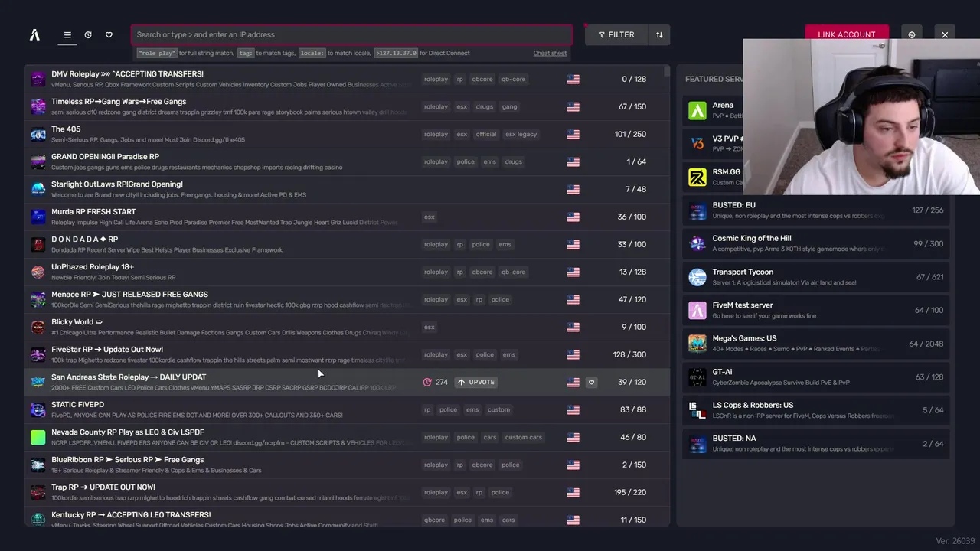Click the RSM.GG featured server icon
The height and width of the screenshot is (551, 980).
(697, 177)
